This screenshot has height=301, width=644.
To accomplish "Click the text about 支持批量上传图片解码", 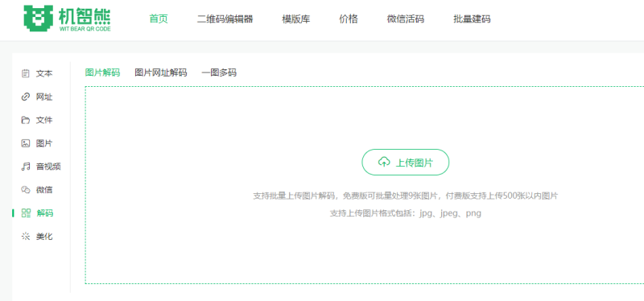I will coord(406,196).
